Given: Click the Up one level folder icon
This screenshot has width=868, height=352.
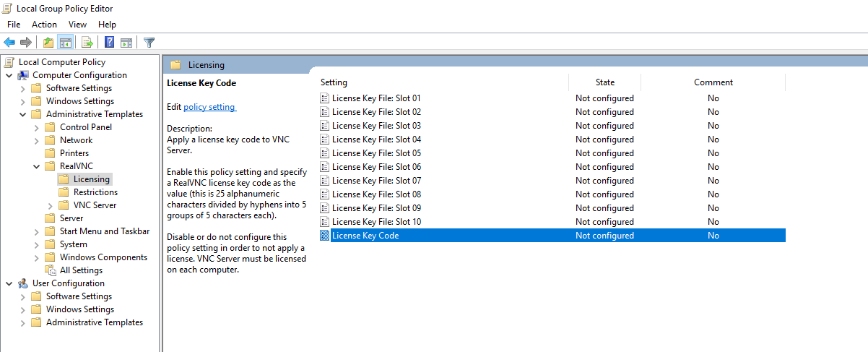Looking at the screenshot, I should click(x=48, y=43).
